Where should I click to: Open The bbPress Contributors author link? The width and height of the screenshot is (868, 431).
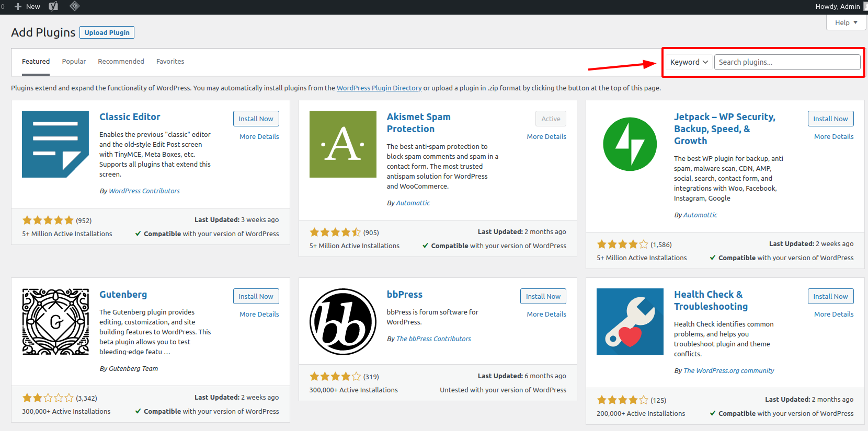pyautogui.click(x=433, y=339)
